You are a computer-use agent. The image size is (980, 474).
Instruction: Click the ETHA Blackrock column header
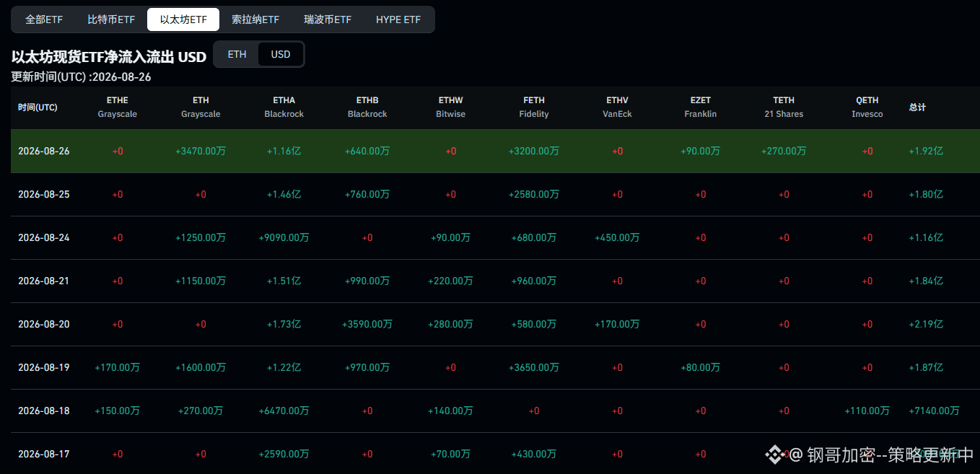coord(284,107)
